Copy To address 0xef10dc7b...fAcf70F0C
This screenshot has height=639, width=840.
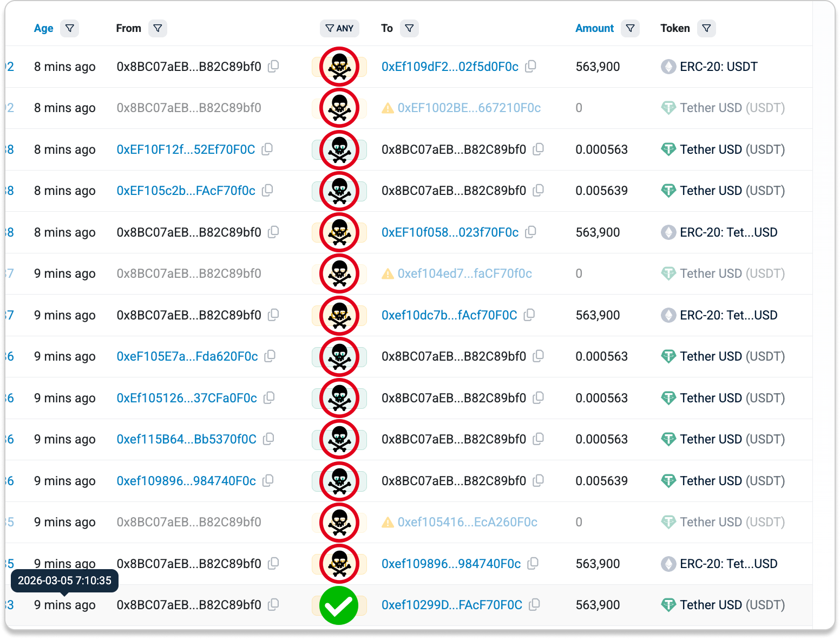point(530,315)
